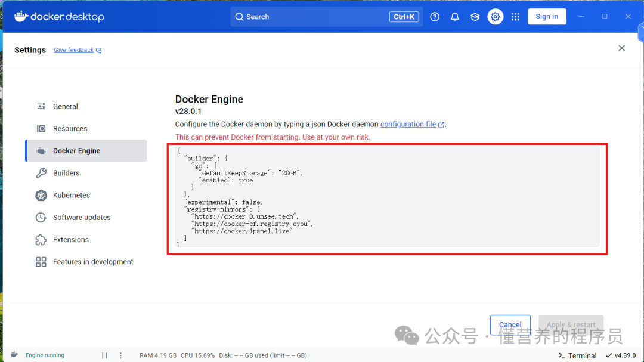Close the Settings panel with X

pyautogui.click(x=621, y=48)
